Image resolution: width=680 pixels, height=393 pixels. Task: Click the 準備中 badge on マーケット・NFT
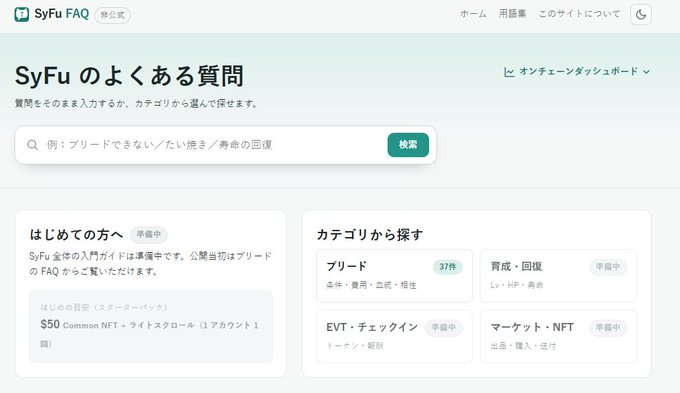click(x=608, y=328)
